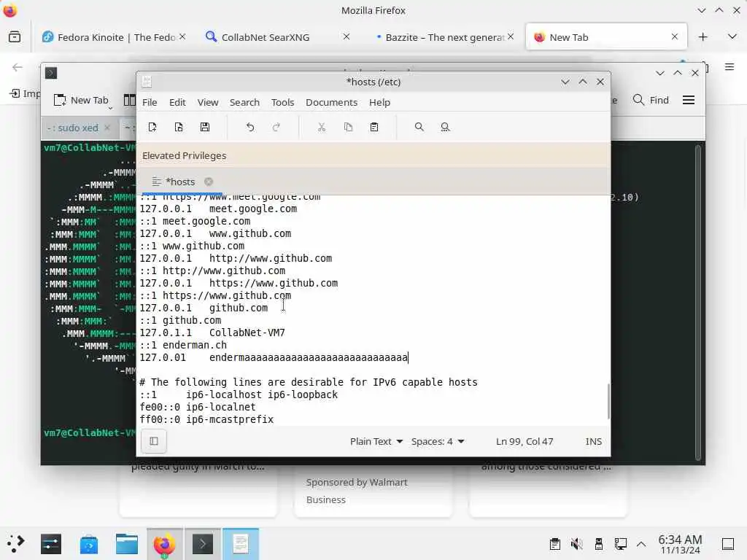The height and width of the screenshot is (560, 747).
Task: Open Plain Text language dropdown
Action: (x=376, y=441)
